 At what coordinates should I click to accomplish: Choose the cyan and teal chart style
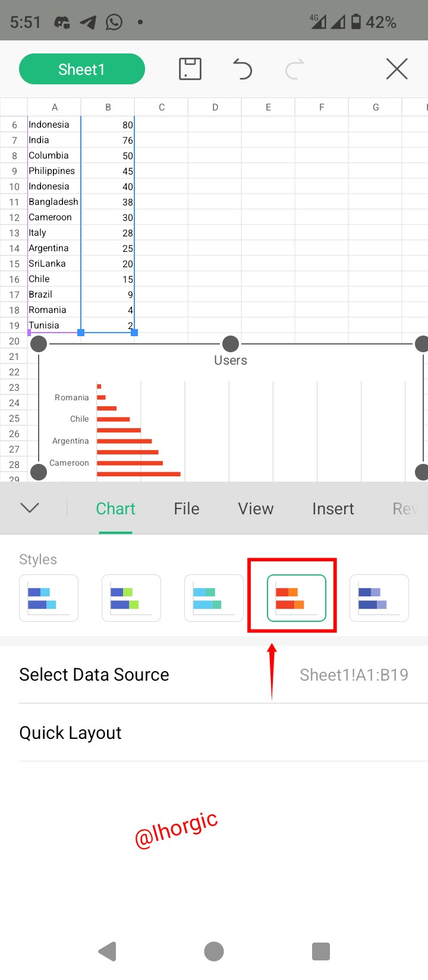click(x=214, y=598)
